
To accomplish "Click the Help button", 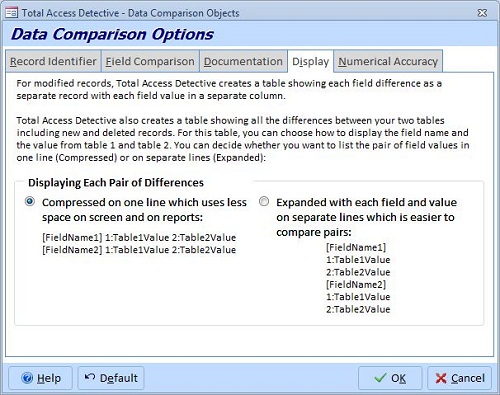I will point(40,378).
